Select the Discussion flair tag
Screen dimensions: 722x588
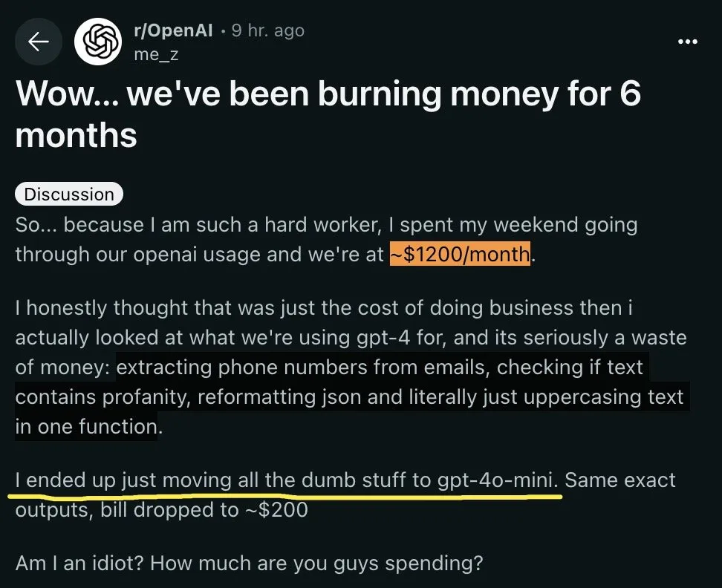coord(69,195)
